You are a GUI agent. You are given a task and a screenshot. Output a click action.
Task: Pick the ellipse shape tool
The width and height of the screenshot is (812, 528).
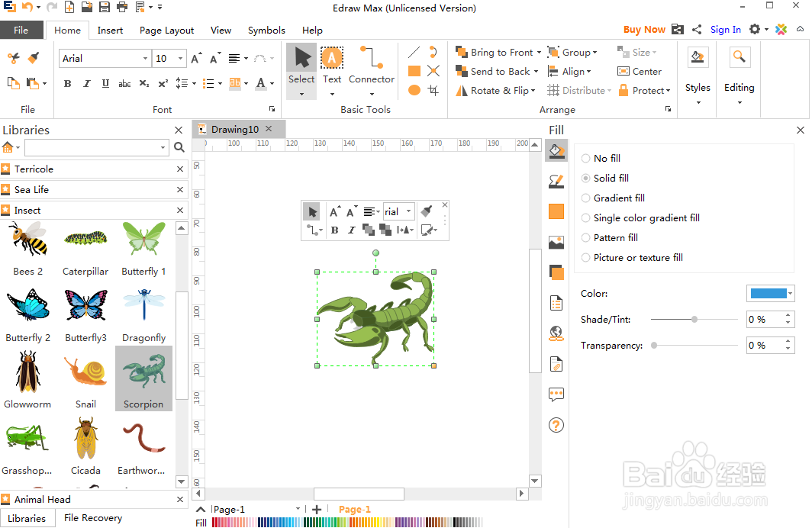(x=414, y=90)
